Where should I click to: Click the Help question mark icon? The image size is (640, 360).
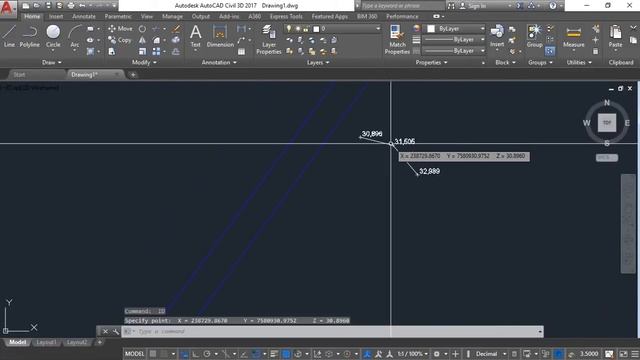(x=553, y=6)
